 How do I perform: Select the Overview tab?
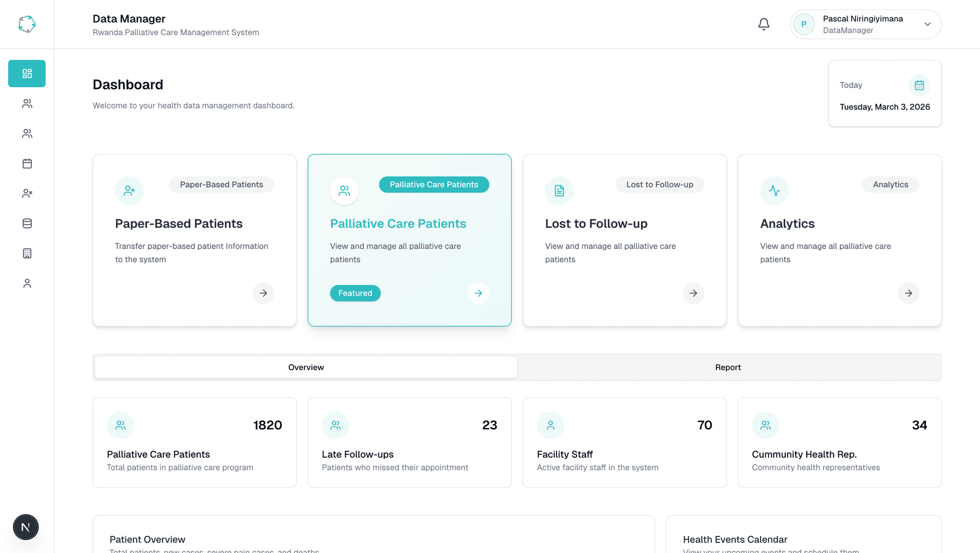[306, 367]
